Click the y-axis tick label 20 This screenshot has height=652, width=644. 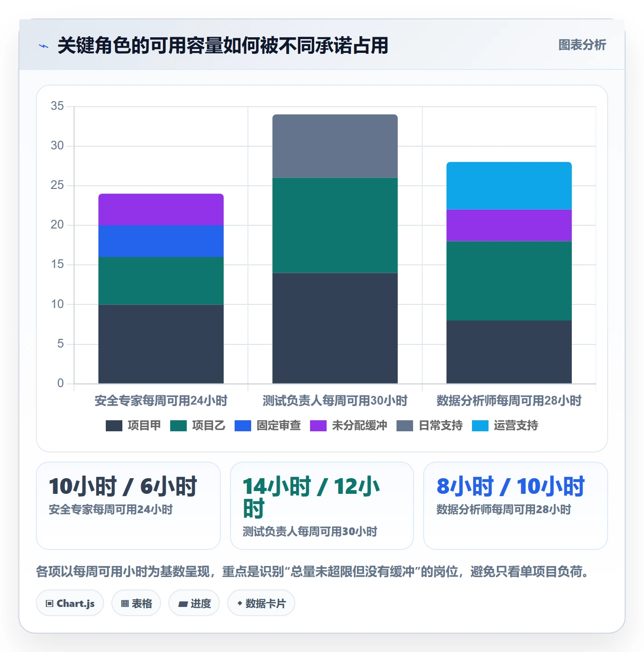click(x=57, y=225)
